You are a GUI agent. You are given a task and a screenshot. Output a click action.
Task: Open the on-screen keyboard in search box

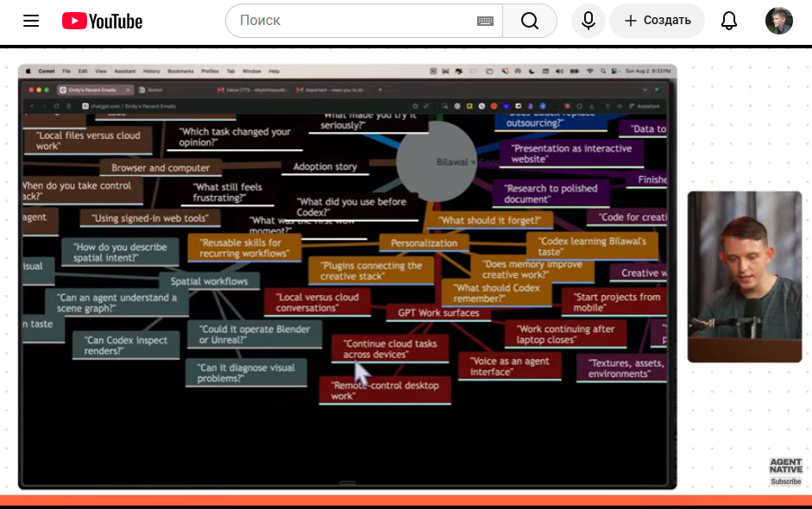coord(485,21)
